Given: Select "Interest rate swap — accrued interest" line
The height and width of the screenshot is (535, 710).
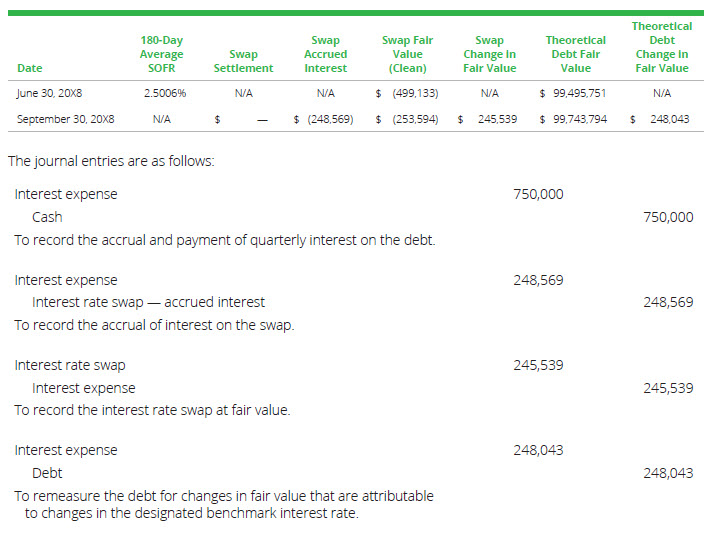Looking at the screenshot, I should [x=149, y=302].
